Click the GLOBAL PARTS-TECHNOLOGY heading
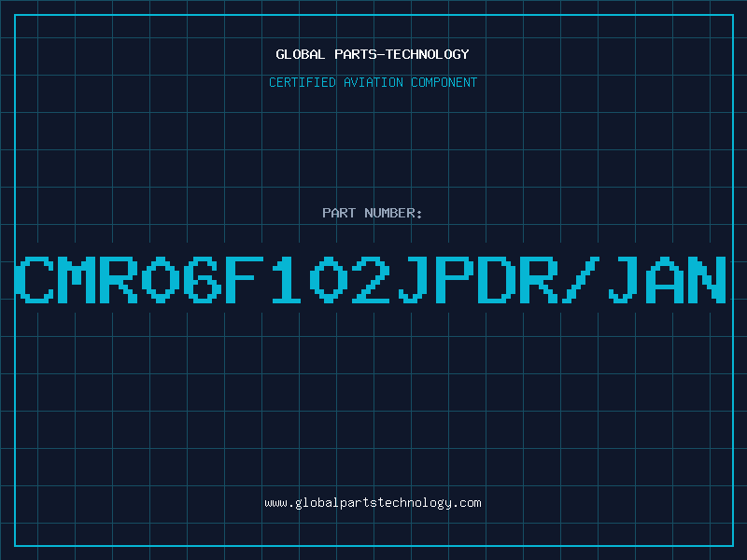747x560 pixels. (x=373, y=54)
